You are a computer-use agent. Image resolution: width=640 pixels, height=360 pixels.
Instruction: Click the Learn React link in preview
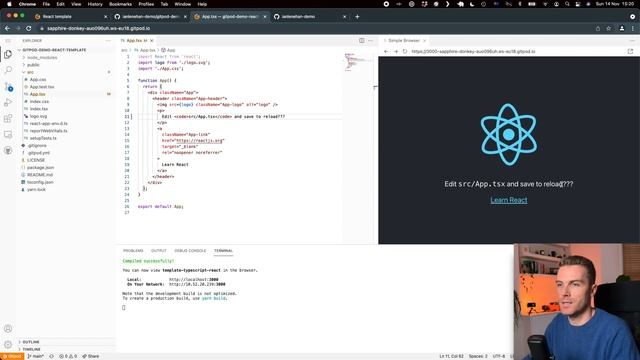(509, 200)
